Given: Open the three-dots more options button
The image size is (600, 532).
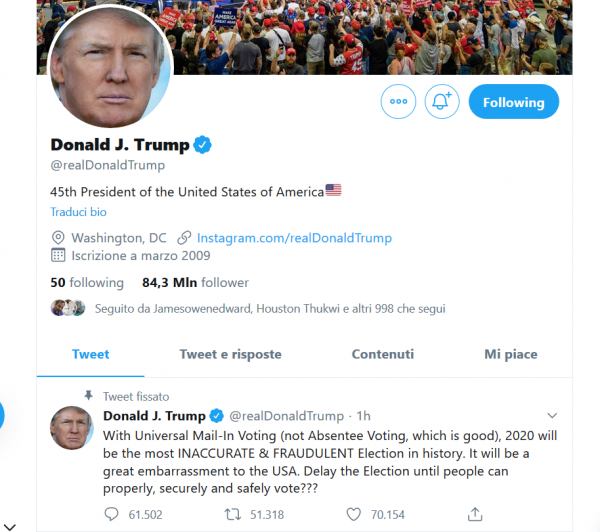Looking at the screenshot, I should point(398,101).
